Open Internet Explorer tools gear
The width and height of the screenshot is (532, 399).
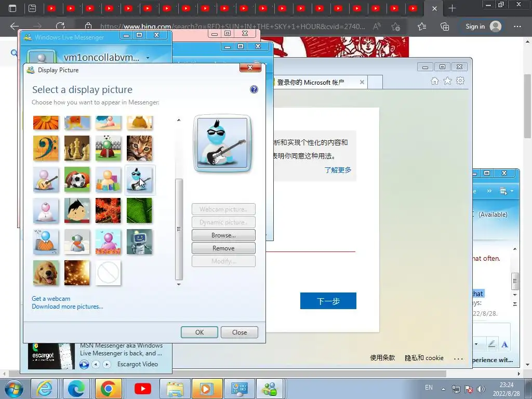point(460,81)
